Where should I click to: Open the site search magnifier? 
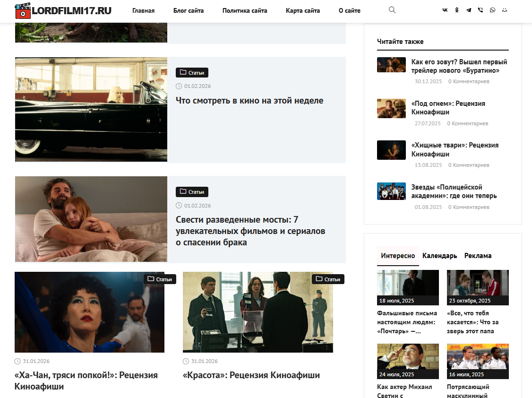pos(392,10)
